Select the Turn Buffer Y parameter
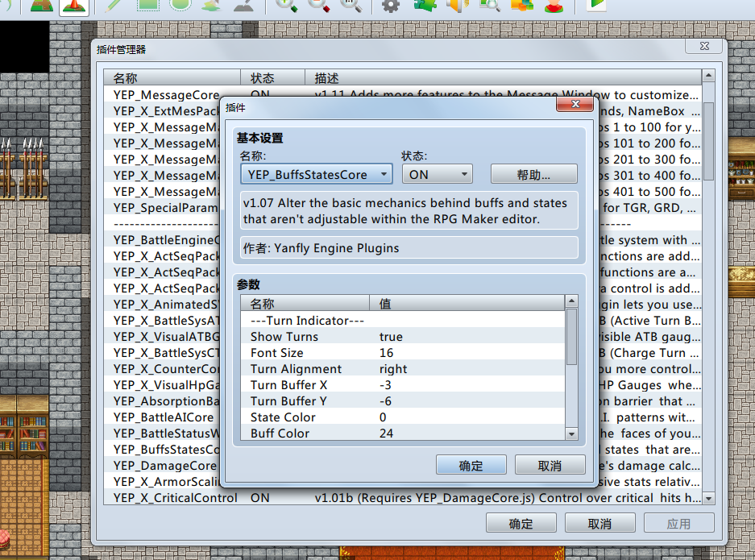Screen dimensions: 755x560 (x=403, y=401)
